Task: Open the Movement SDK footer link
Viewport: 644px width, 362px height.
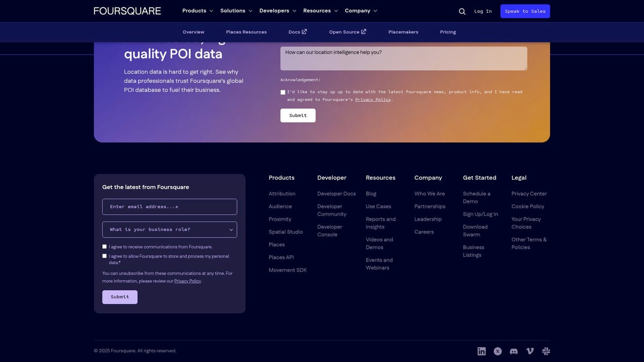Action: coord(288,270)
